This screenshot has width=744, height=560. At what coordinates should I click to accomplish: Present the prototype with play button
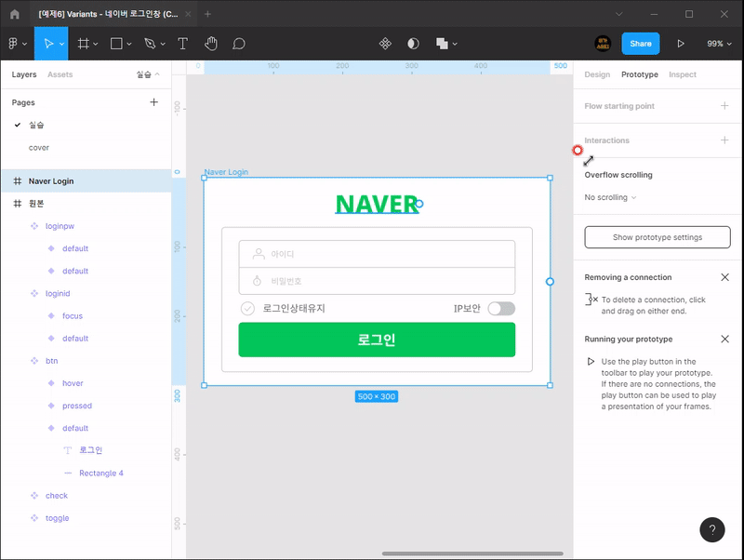click(x=681, y=44)
